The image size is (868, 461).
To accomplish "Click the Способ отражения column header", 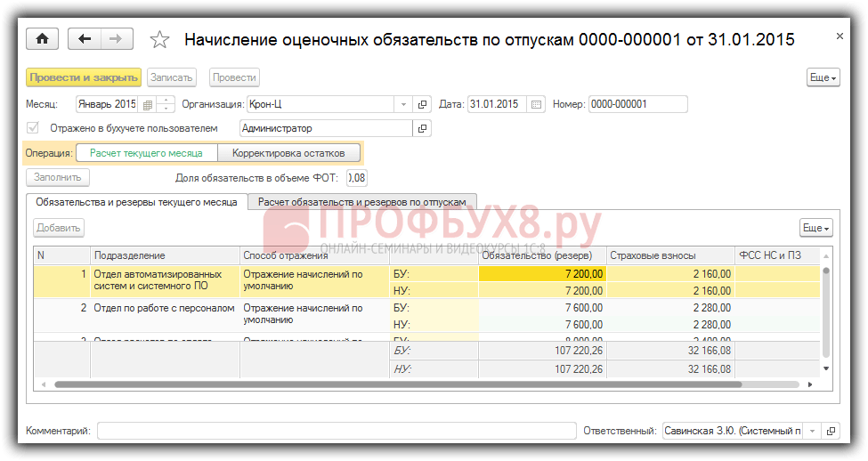I will tap(314, 255).
